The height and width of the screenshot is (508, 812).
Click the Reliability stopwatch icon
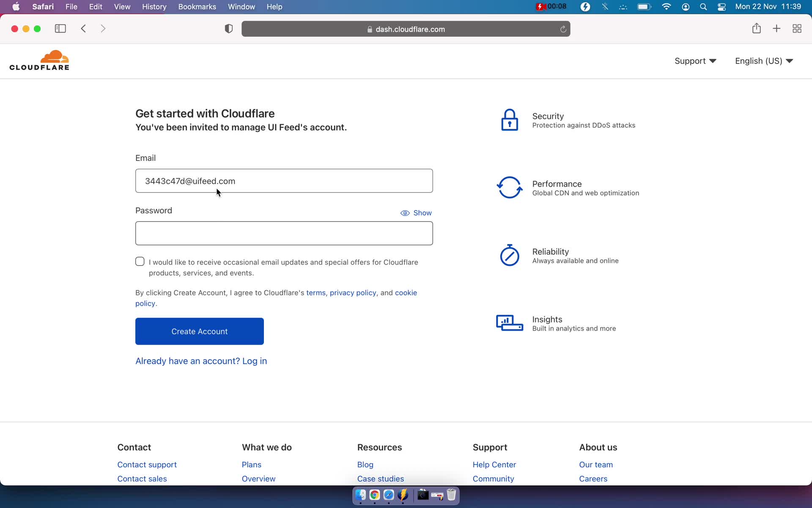(510, 255)
